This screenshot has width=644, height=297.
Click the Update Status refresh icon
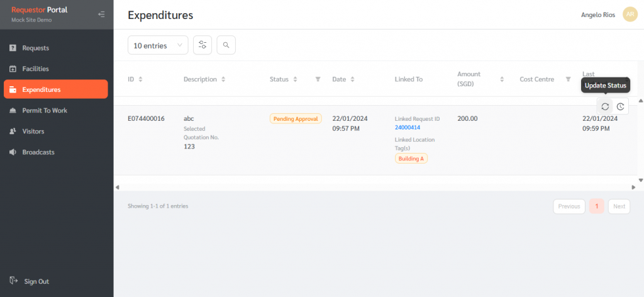(x=604, y=106)
